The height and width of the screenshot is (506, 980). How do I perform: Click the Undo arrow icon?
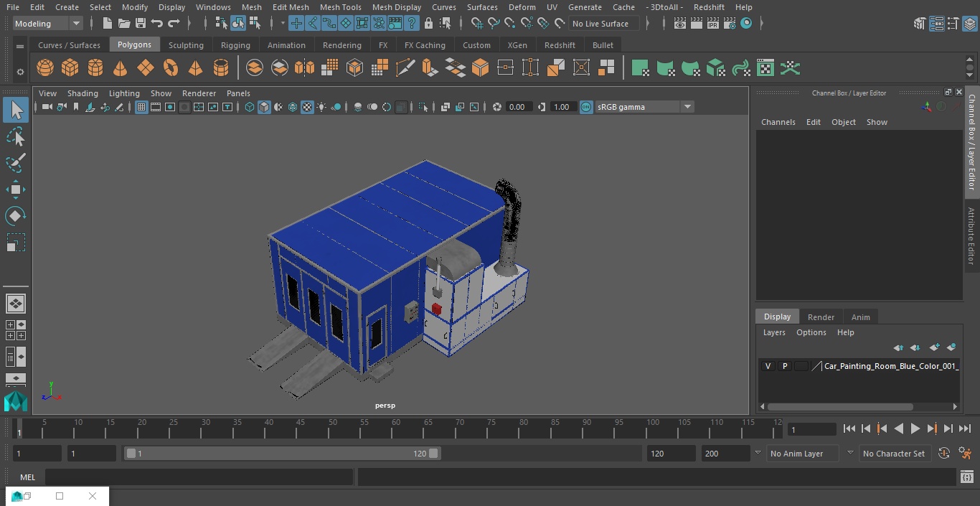tap(157, 24)
